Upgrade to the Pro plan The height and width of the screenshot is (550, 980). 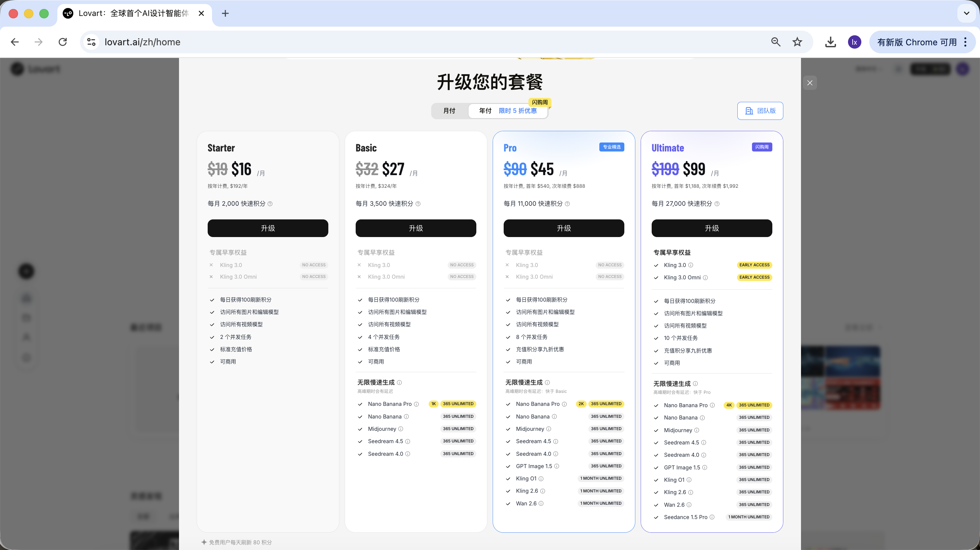pos(563,228)
